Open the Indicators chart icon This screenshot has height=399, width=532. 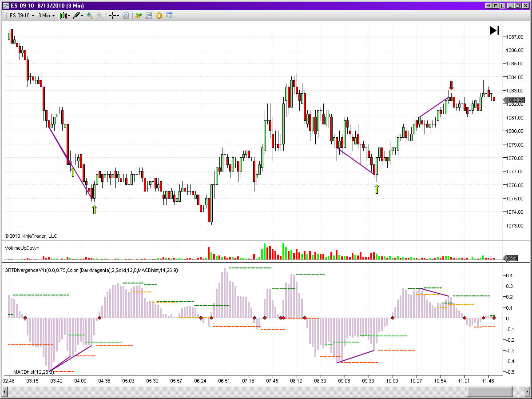click(x=149, y=16)
